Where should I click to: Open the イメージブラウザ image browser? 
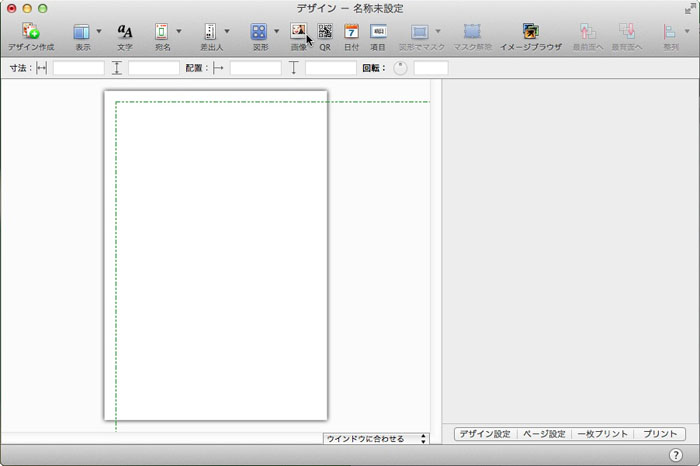coord(529,33)
